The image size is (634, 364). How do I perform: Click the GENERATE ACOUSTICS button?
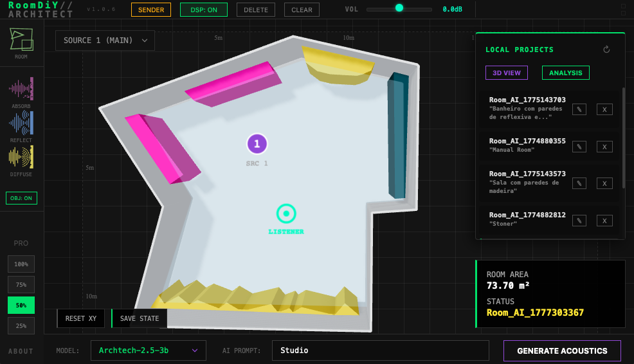click(x=562, y=350)
